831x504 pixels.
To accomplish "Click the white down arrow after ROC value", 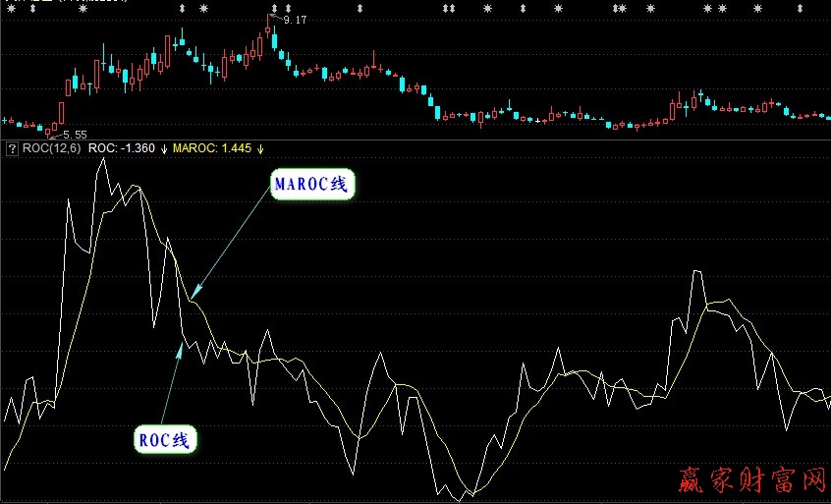I will (164, 148).
